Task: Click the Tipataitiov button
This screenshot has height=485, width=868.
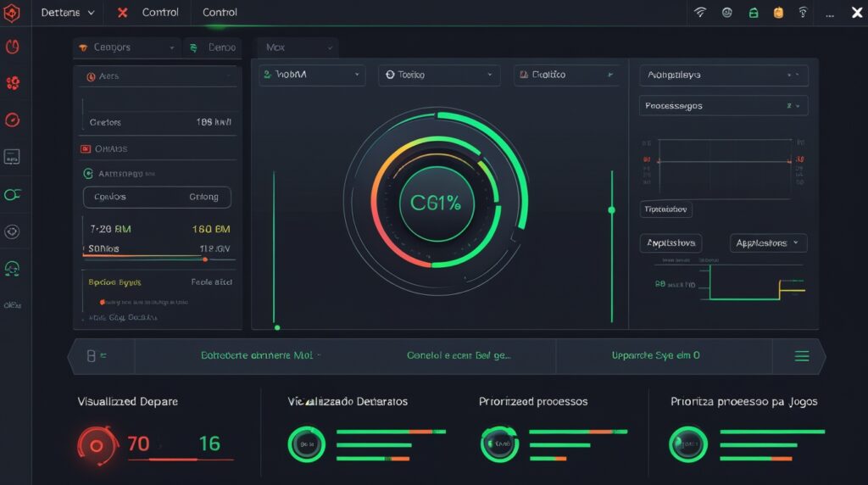Action: (x=666, y=209)
